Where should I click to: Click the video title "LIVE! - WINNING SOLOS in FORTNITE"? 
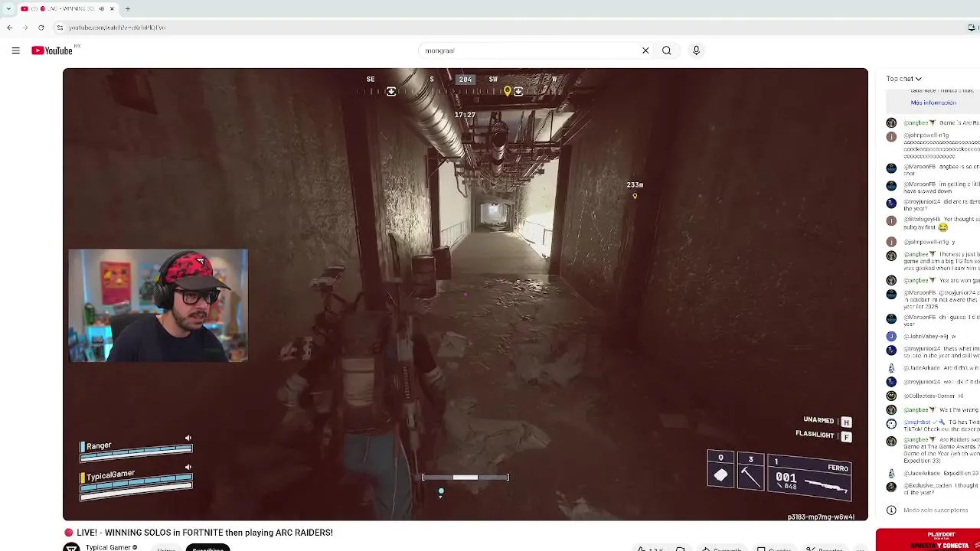coord(204,533)
